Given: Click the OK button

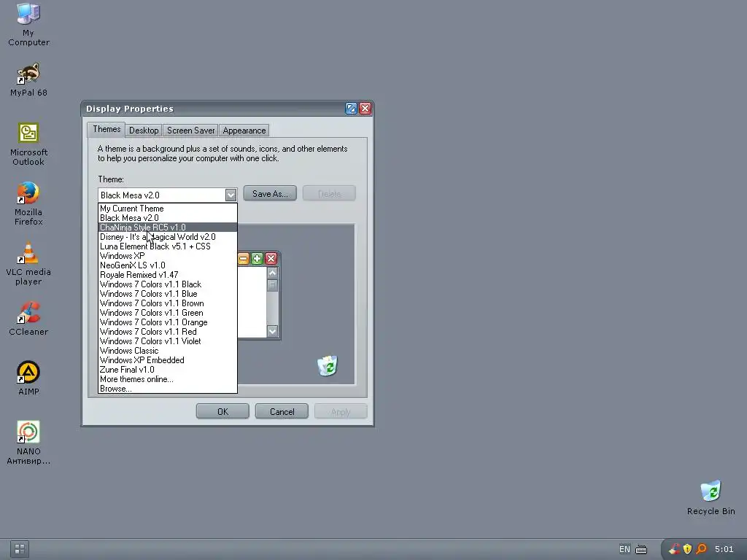Looking at the screenshot, I should pos(222,411).
